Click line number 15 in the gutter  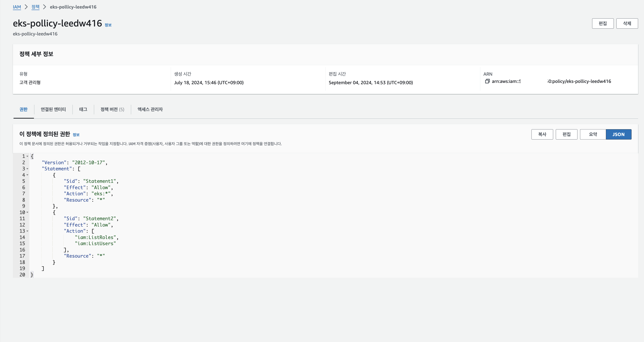[22, 244]
